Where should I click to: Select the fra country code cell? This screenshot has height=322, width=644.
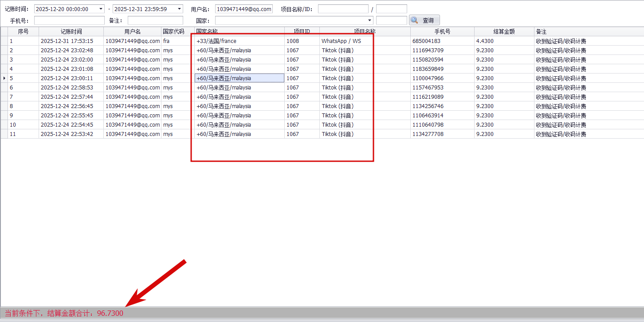(x=178, y=41)
